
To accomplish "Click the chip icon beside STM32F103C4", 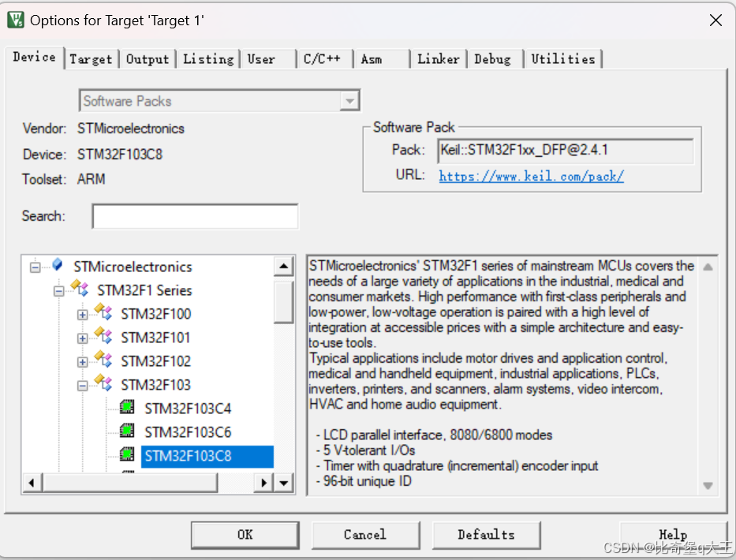I will click(x=127, y=406).
